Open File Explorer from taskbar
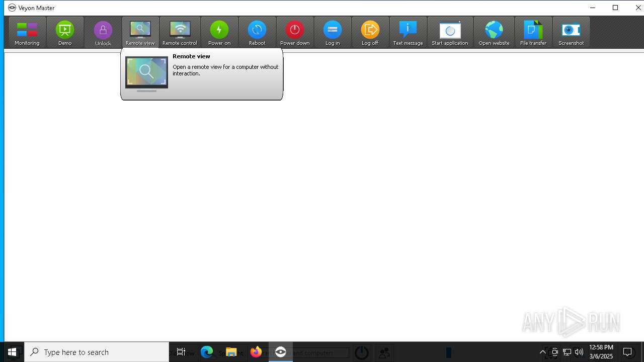Screen dimensions: 644x362 231,352
